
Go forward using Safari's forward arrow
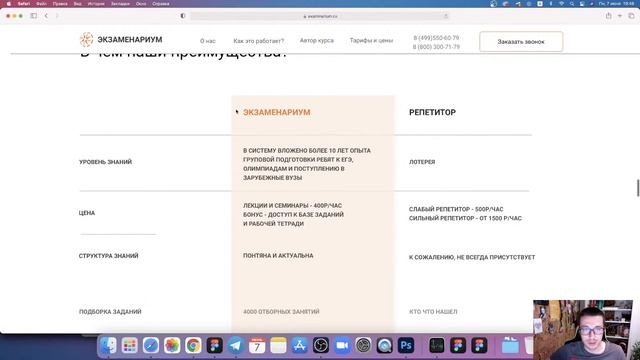57,16
